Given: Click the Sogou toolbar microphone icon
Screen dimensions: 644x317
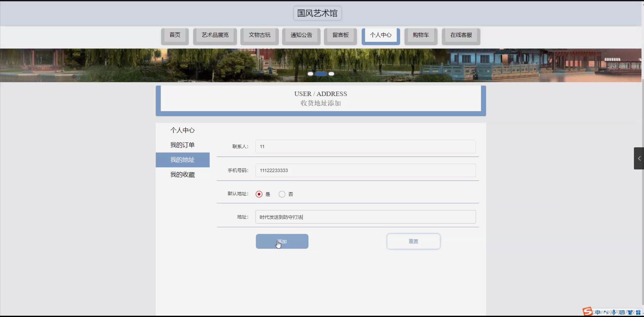Looking at the screenshot, I should tap(614, 312).
